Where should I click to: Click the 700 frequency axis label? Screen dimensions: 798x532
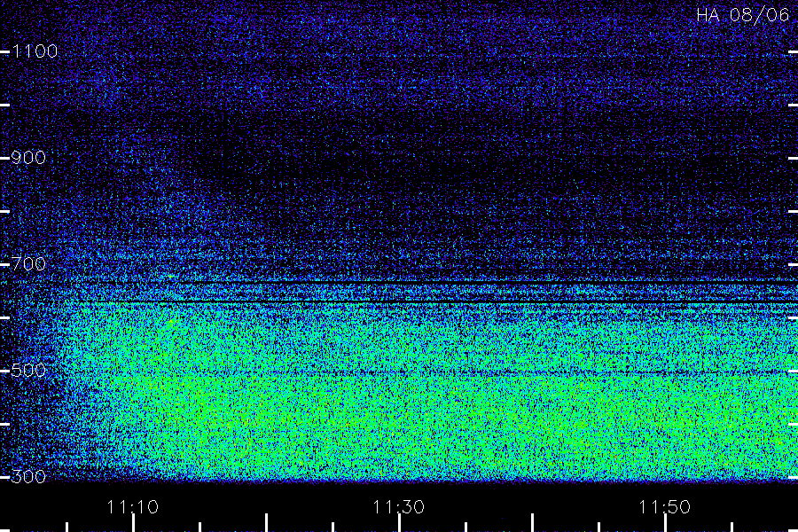[28, 264]
